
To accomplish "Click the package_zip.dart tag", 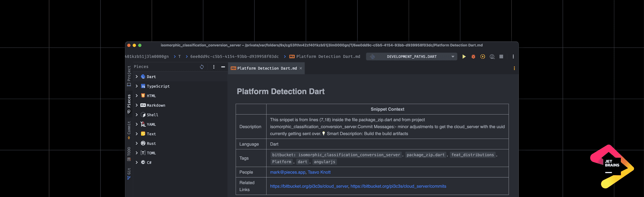I will point(425,155).
